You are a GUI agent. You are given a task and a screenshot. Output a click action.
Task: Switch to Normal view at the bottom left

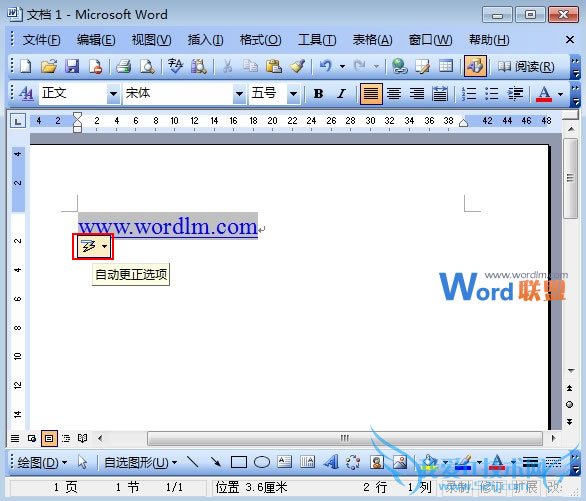coord(15,438)
